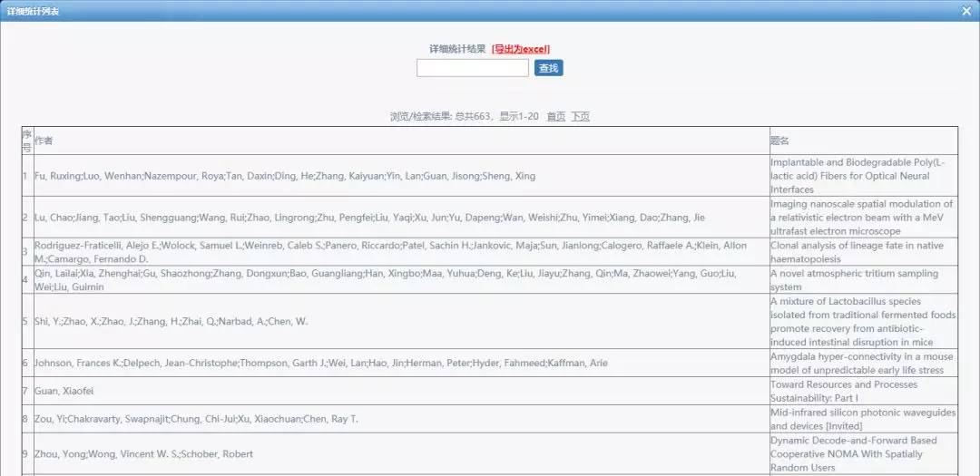Select title Mid-infrared silicon photonic waveguides
Screen dimensions: 980x476
click(863, 419)
